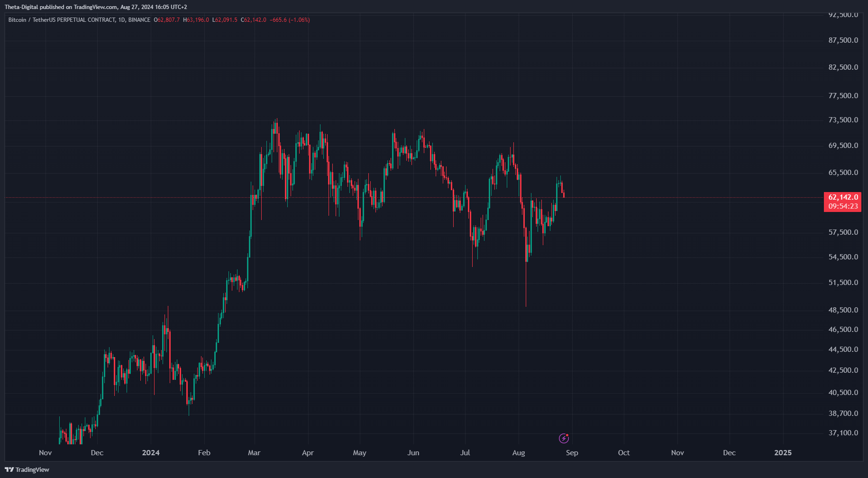Click the Oct label on time axis
This screenshot has height=478, width=868.
[x=624, y=453]
